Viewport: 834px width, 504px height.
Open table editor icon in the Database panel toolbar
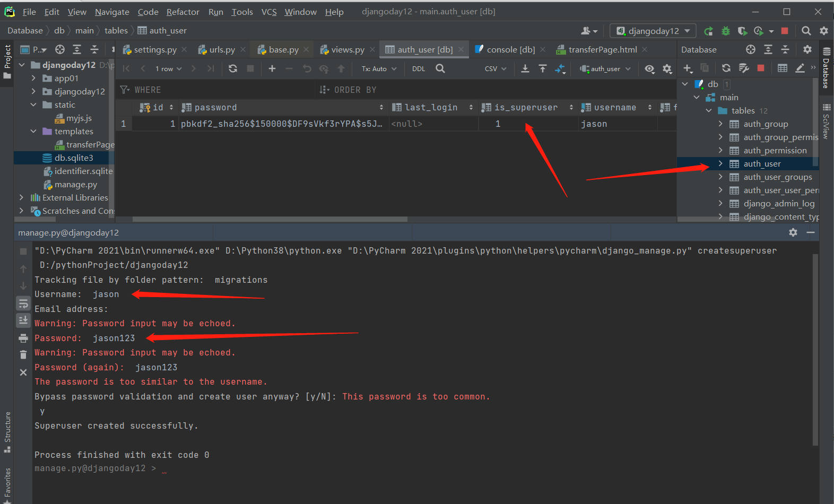click(x=783, y=68)
